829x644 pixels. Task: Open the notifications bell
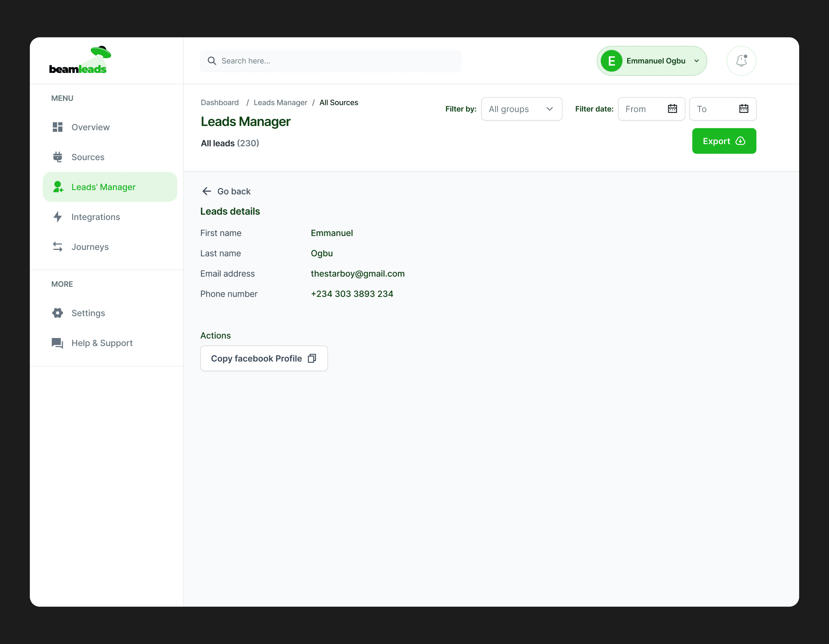point(741,61)
